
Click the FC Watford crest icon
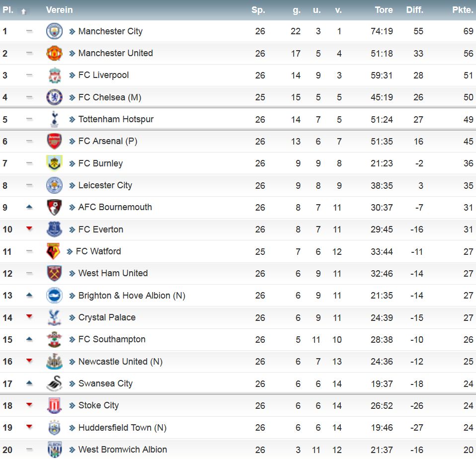click(53, 251)
